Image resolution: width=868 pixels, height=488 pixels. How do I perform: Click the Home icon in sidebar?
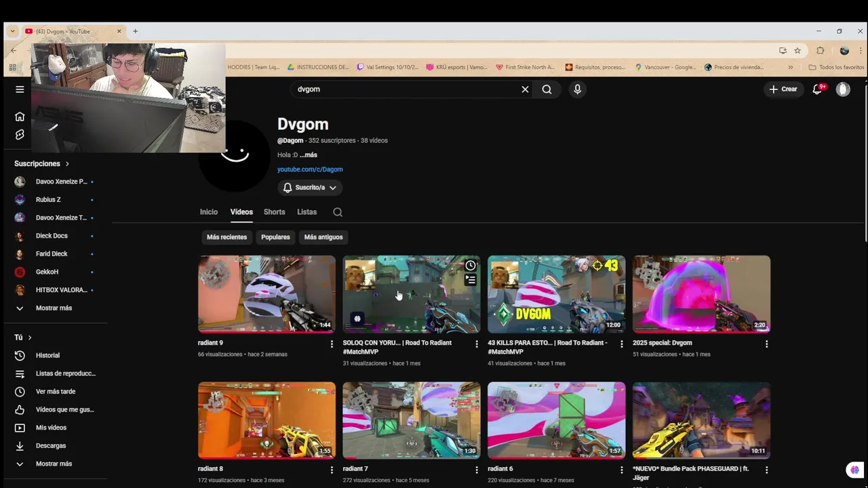pos(20,117)
